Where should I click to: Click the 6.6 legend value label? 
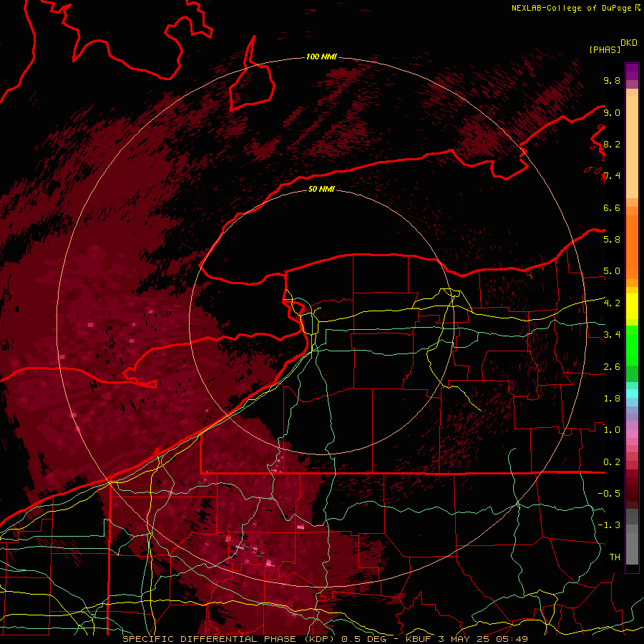pos(612,208)
